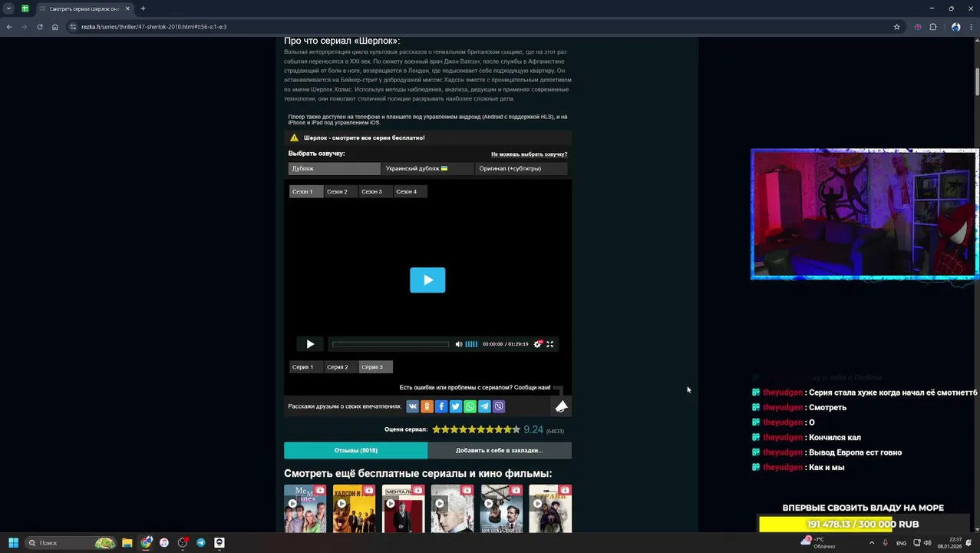Go forward in the browser

(25, 27)
